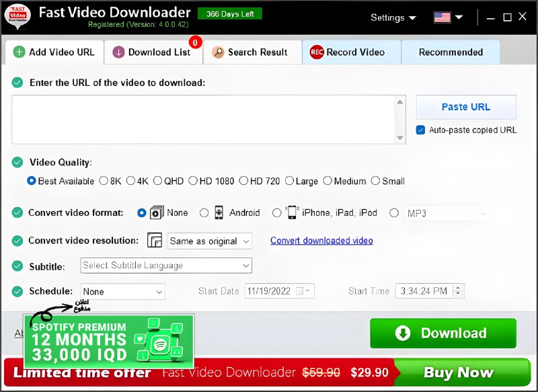Select HD 720 video quality

pos(243,181)
